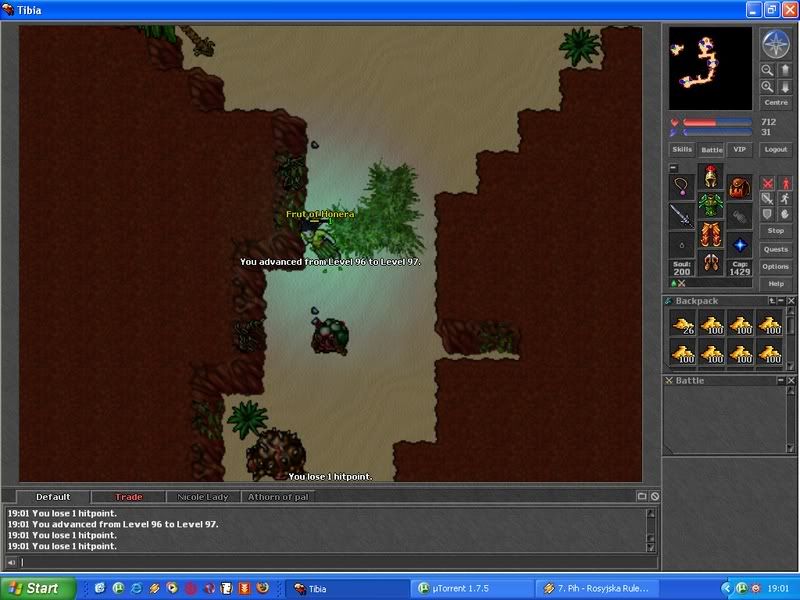Click the Battle panel scroll-down arrow
This screenshot has height=600, width=800.
[x=791, y=448]
